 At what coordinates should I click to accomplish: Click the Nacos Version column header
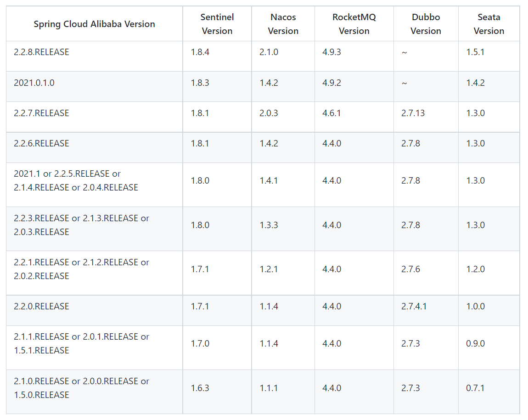[x=283, y=24]
